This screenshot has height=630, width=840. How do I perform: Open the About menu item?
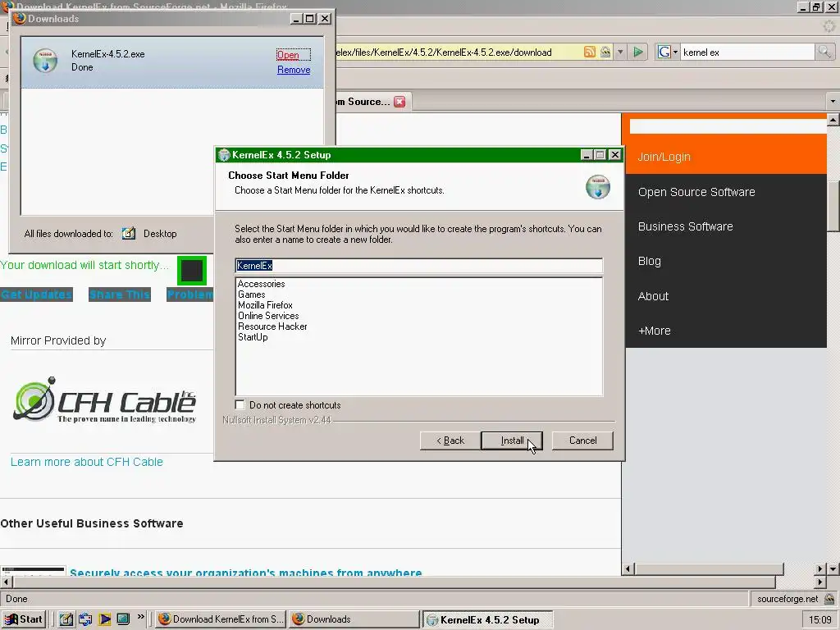653,296
